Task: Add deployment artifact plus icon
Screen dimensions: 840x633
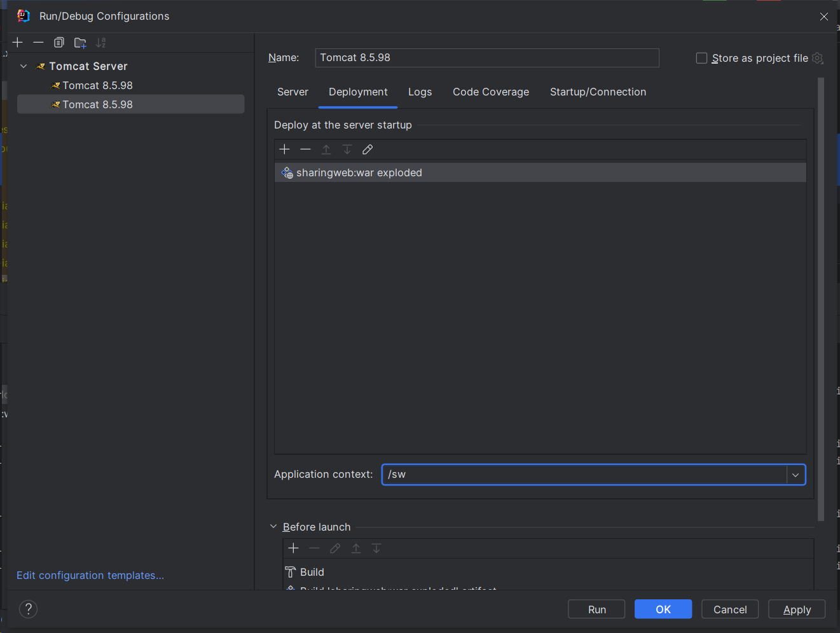Action: 284,150
